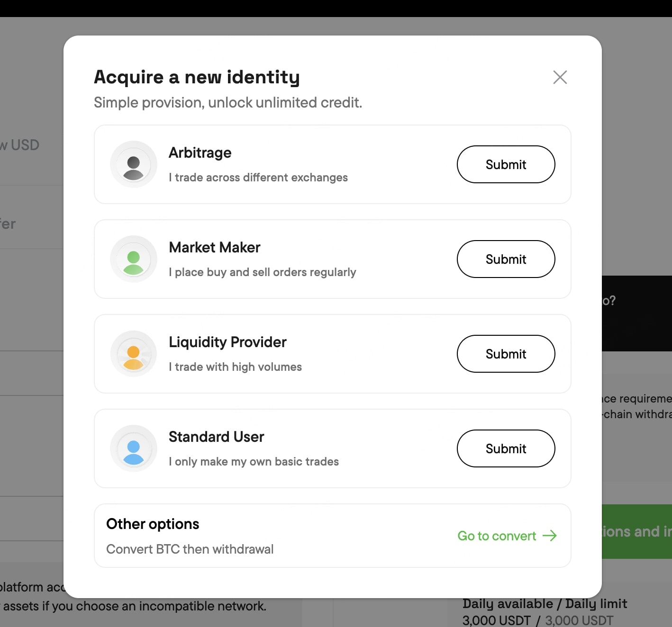Screen dimensions: 672x627
Task: Click the Convert BTC then withdrawal text
Action: tap(190, 549)
